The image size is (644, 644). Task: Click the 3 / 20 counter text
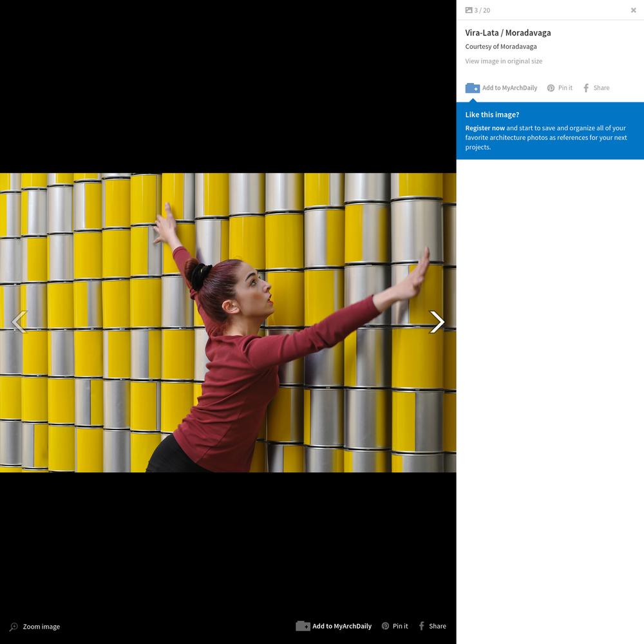482,10
